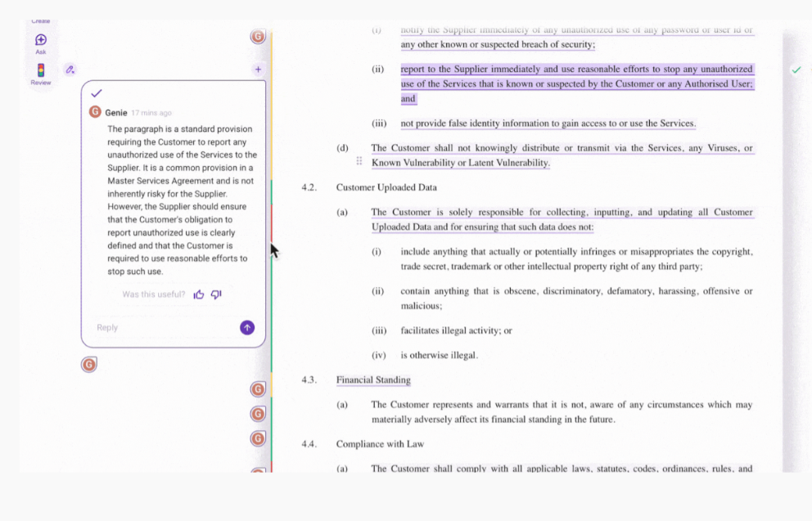The width and height of the screenshot is (812, 521).
Task: Select the clause "The Customer represents and warrants"
Action: [562, 412]
